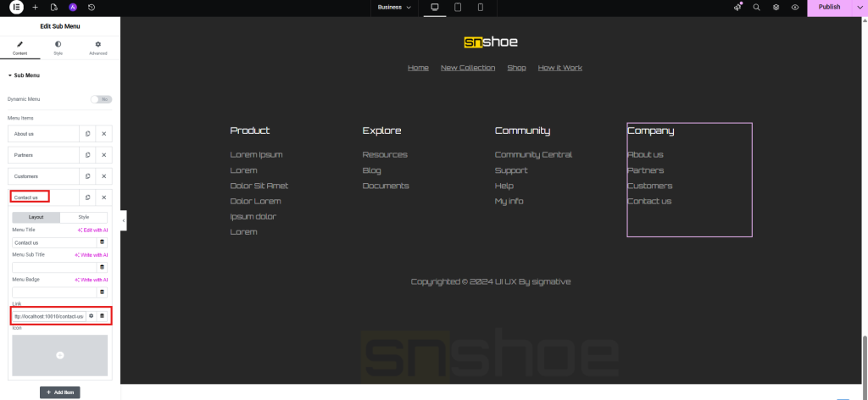Open link options gear icon
868x400 pixels.
(x=92, y=316)
